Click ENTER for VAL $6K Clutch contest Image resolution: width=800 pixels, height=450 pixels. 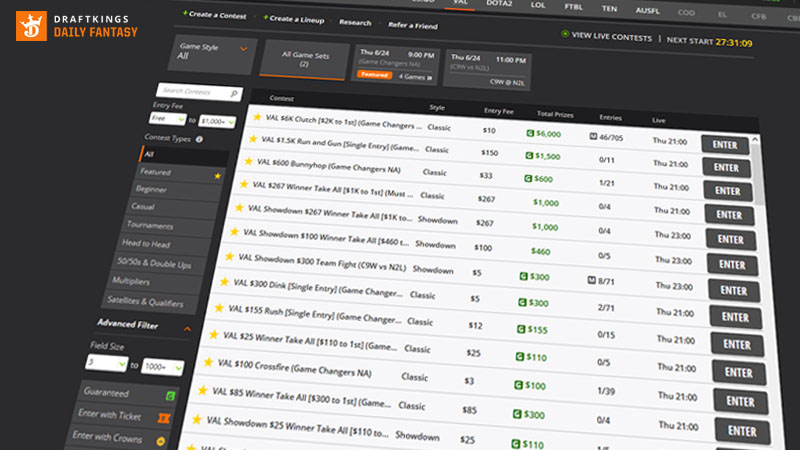point(724,145)
